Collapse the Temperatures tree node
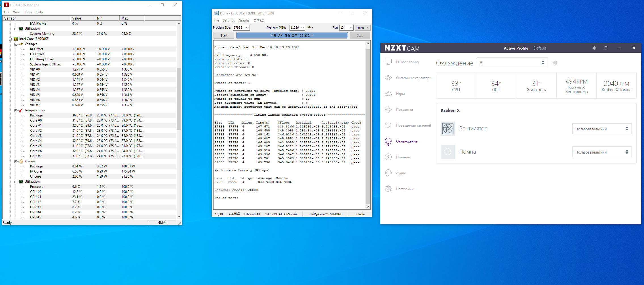Viewport: 644px width, 285px height. coord(16,110)
